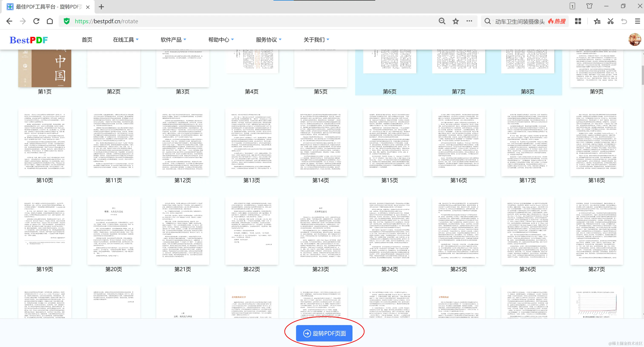Go to browser home page icon
The width and height of the screenshot is (644, 347).
click(50, 21)
